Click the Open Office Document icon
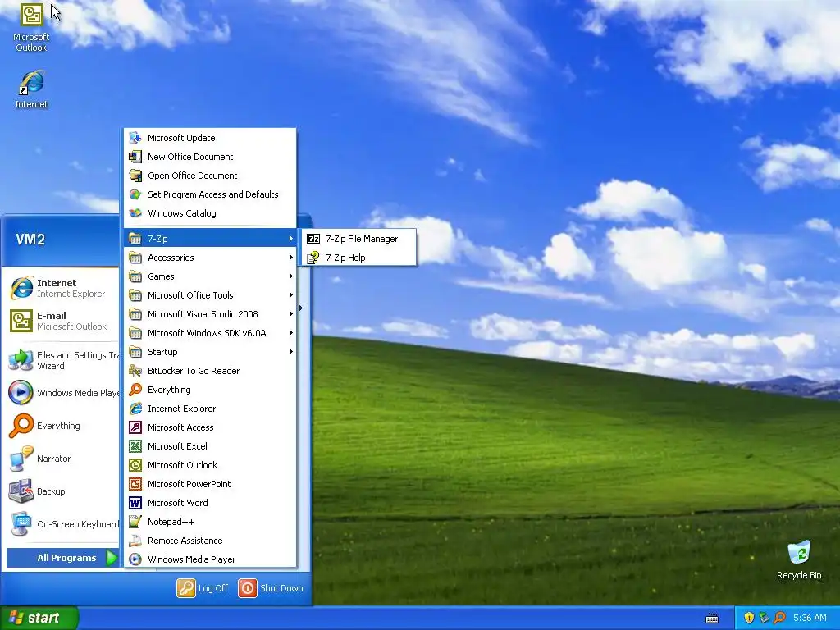Screen dimensions: 840x630 [135, 176]
